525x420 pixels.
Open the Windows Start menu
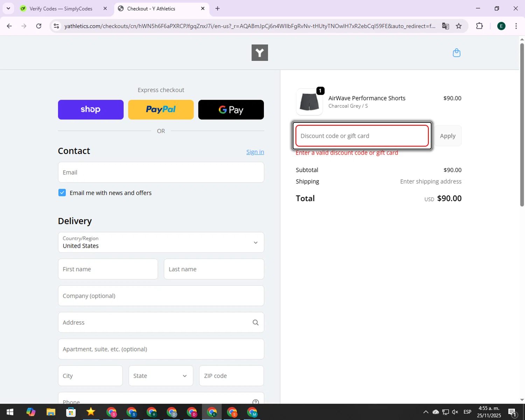[x=10, y=412]
